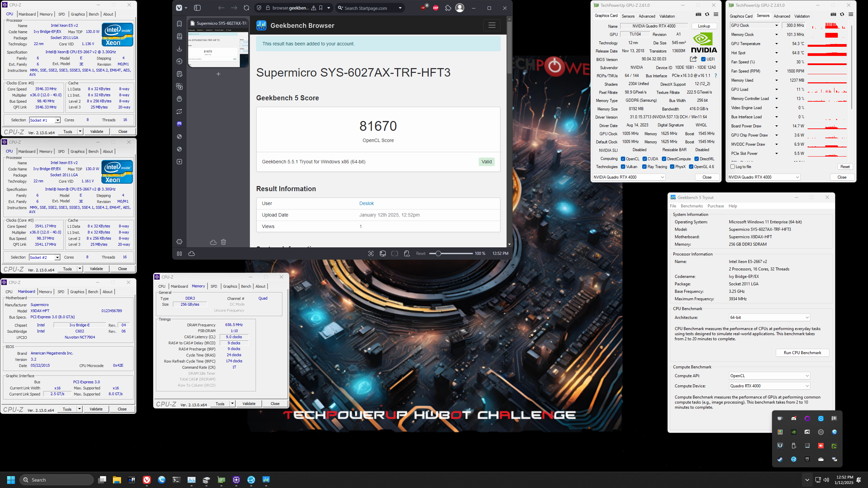This screenshot has width=868, height=488.
Task: Open Socket #1 selection dropdown in CPU-Z
Action: (x=45, y=120)
